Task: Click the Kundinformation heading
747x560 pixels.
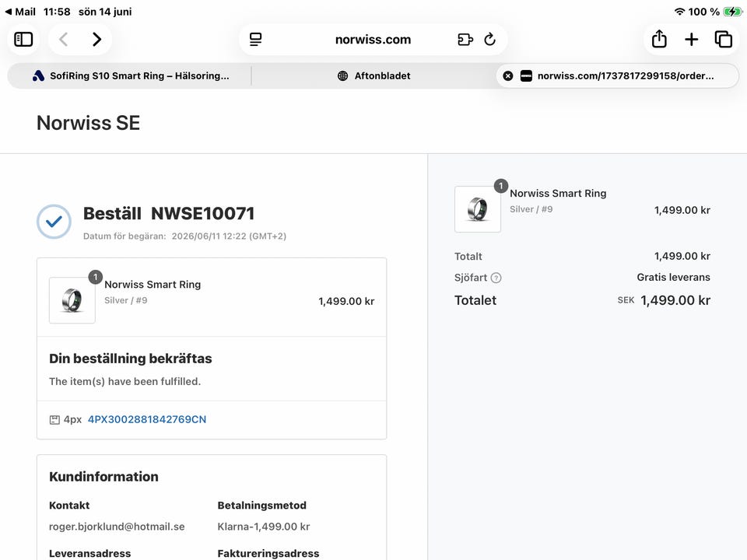Action: pos(103,477)
